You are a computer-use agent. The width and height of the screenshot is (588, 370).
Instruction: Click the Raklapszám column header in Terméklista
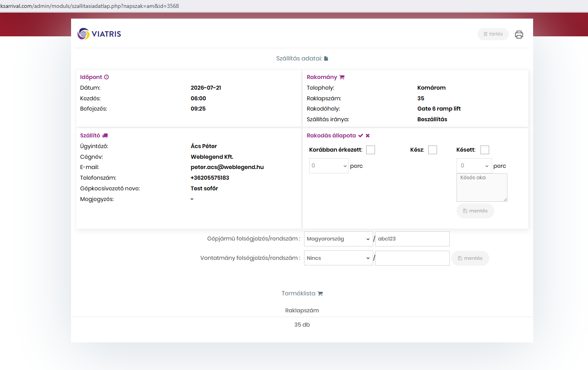(302, 310)
